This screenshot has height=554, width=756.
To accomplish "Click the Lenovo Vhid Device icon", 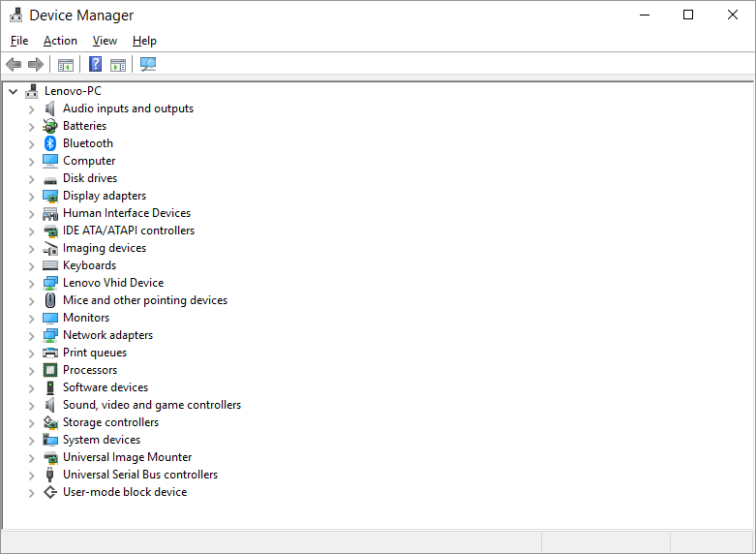I will (x=50, y=283).
